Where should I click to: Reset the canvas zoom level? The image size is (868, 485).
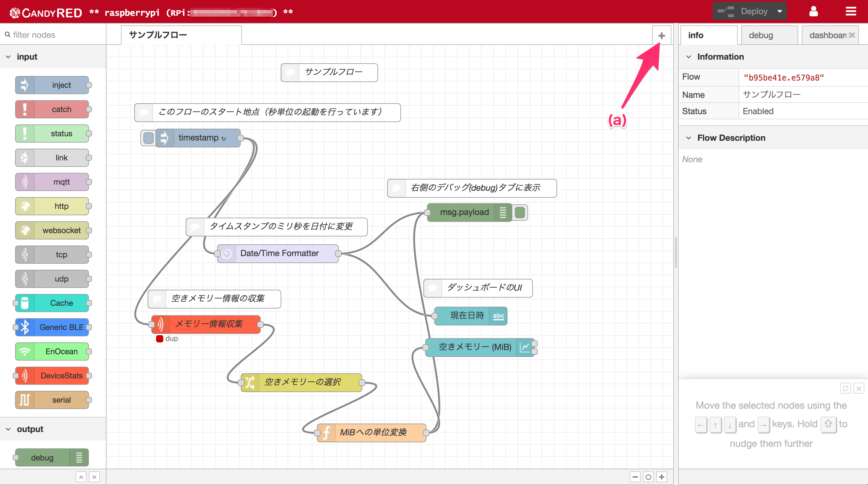coord(648,477)
